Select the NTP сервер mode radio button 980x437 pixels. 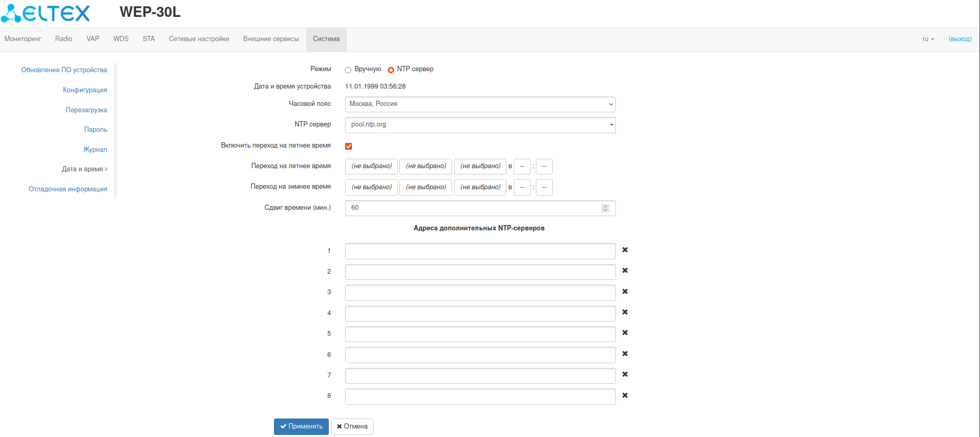point(391,70)
